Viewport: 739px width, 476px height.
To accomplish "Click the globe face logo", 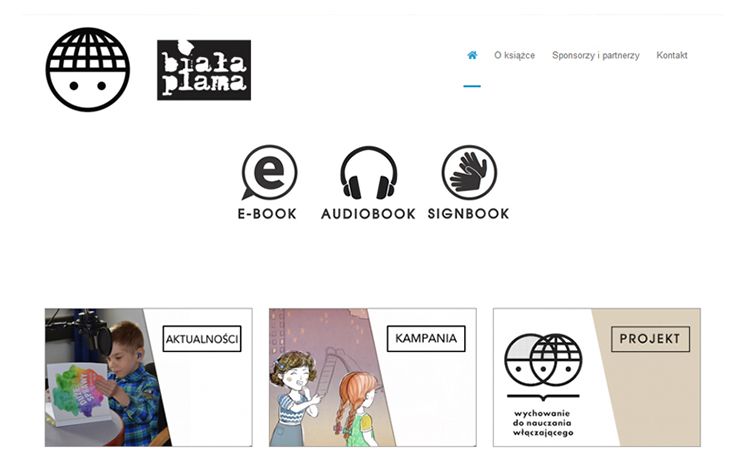I will click(x=88, y=69).
